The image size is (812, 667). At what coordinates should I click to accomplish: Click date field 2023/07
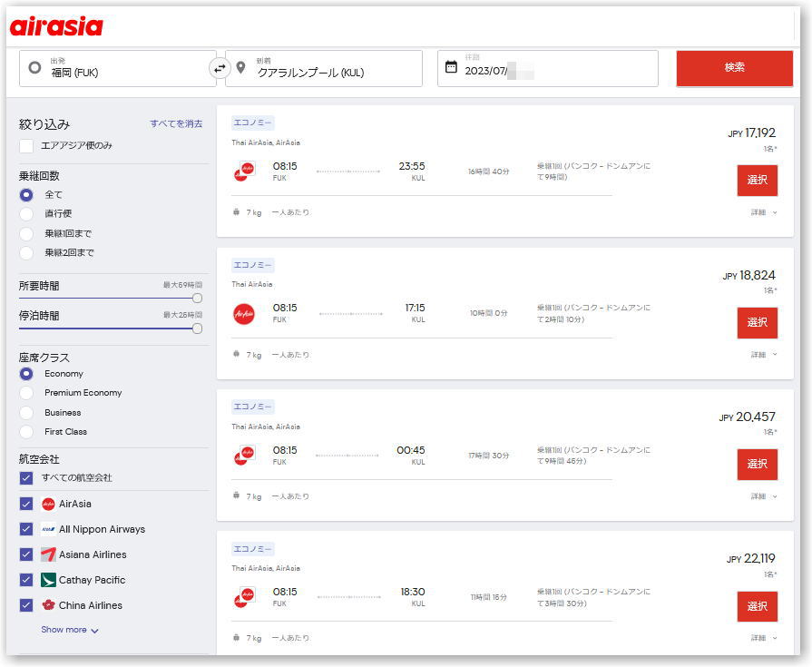pos(548,68)
